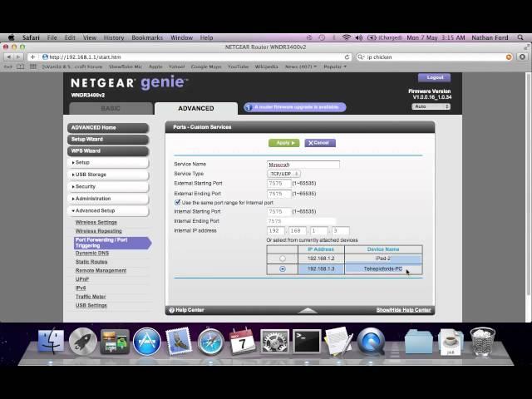Click the Logout button
Image resolution: width=532 pixels, height=399 pixels.
(x=434, y=77)
